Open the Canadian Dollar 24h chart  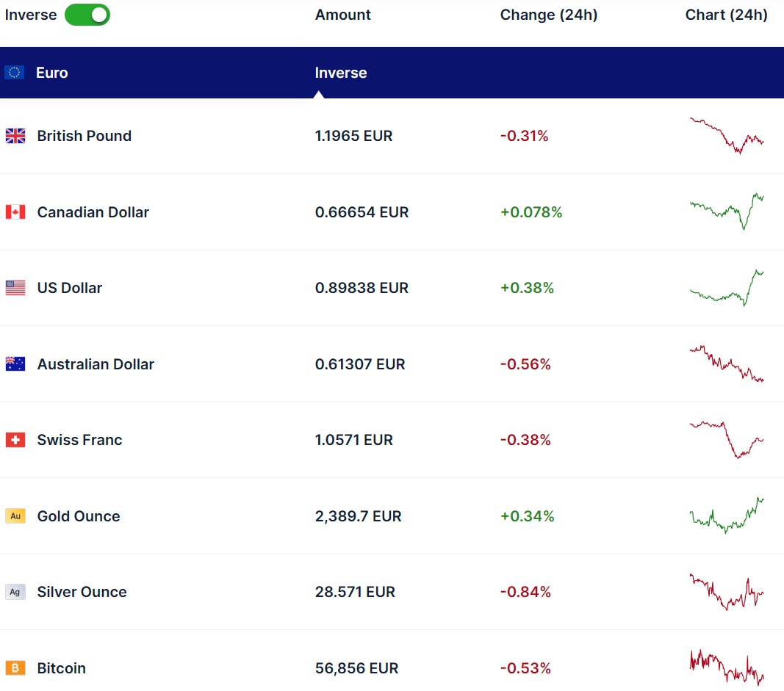click(727, 211)
